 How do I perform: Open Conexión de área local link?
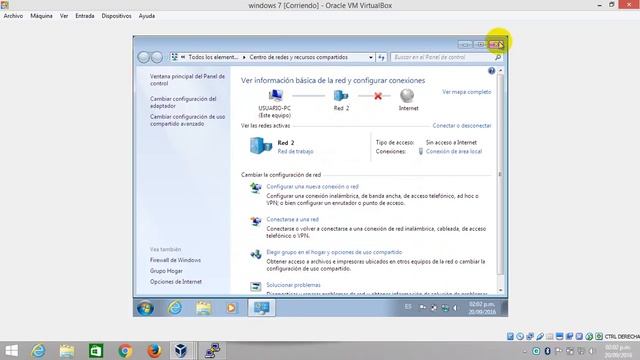point(454,151)
